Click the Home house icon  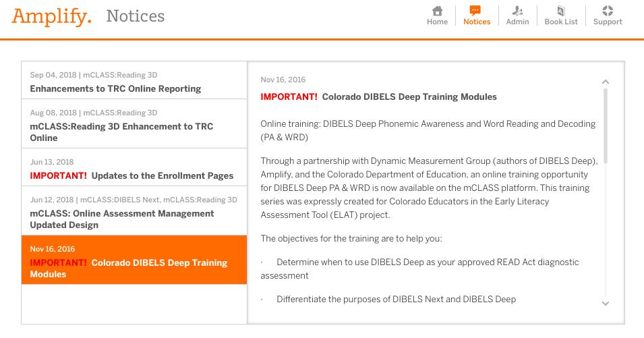[x=438, y=11]
